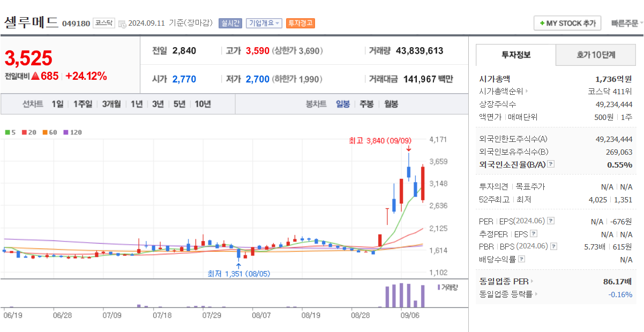
Task: Click the 전일 value 2,840
Action: point(184,51)
